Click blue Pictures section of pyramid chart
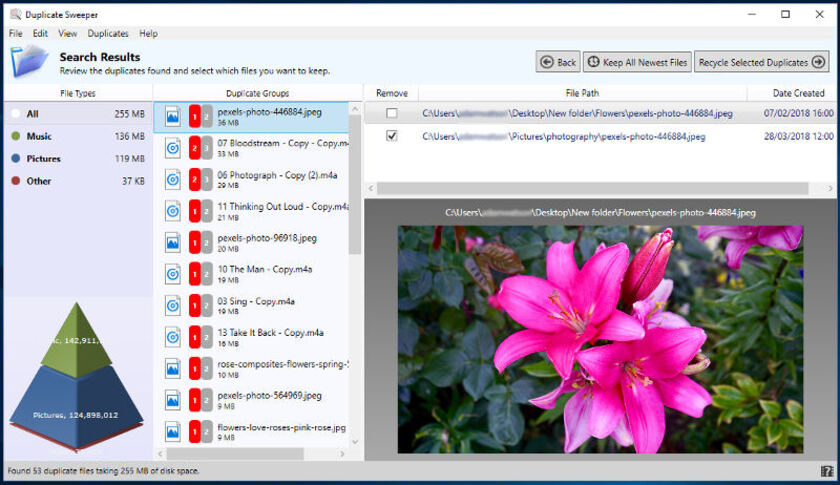Screen dimensions: 840x485 coord(77,406)
